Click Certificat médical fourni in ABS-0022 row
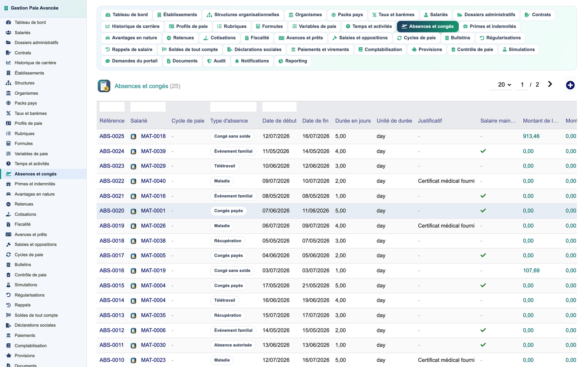588x367 pixels. click(446, 181)
